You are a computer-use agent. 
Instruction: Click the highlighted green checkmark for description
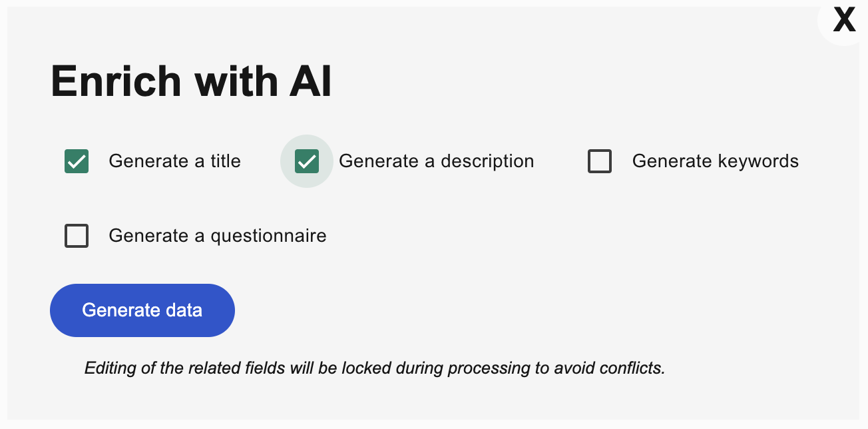[307, 161]
